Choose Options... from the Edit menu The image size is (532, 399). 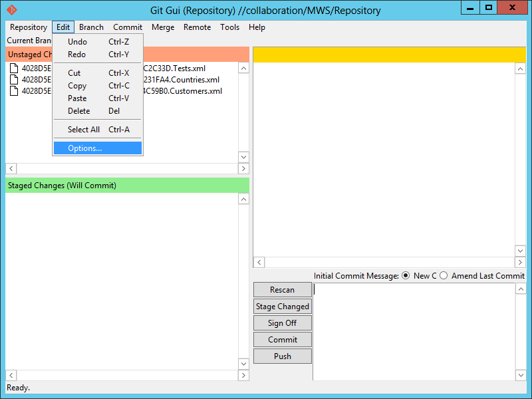(x=85, y=148)
